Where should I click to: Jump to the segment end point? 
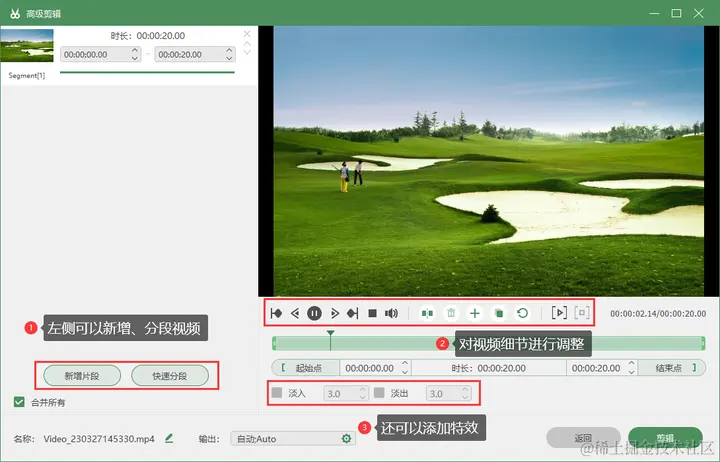tap(353, 313)
